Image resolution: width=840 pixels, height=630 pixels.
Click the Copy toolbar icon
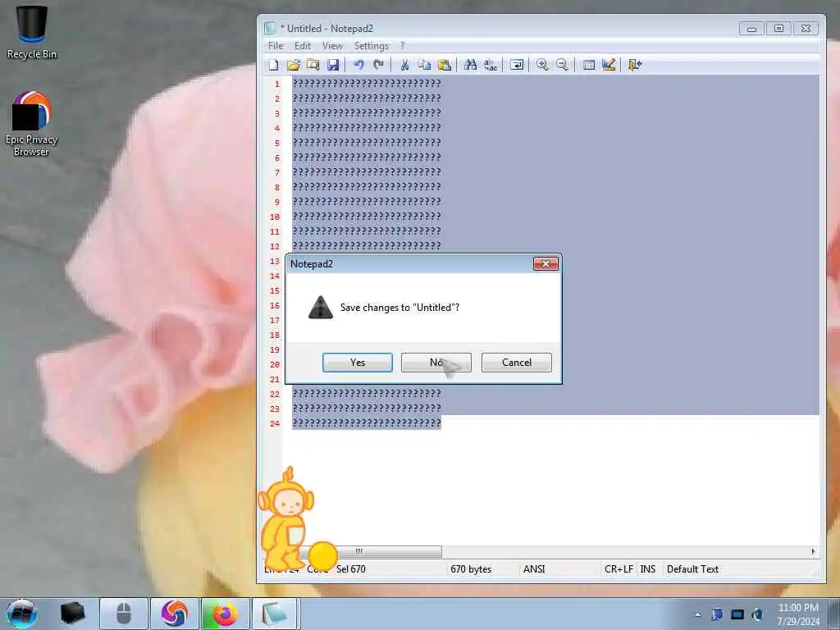tap(424, 65)
